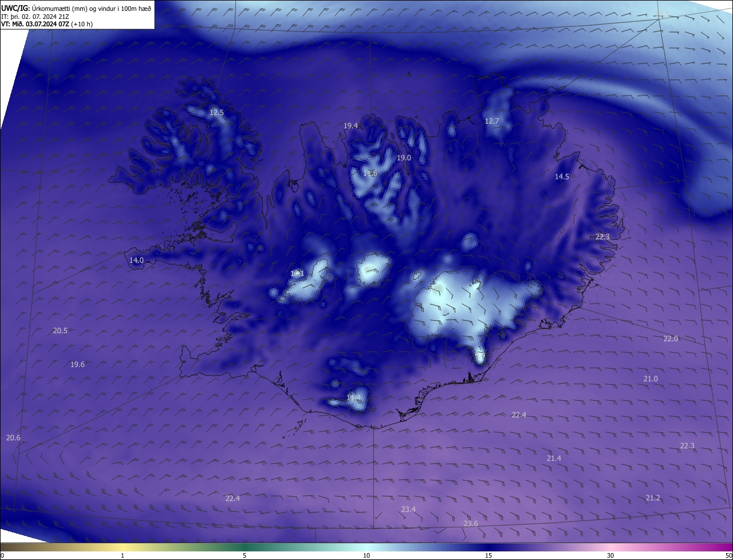733x560 pixels.
Task: Click the 21.2 value label
Action: [653, 498]
